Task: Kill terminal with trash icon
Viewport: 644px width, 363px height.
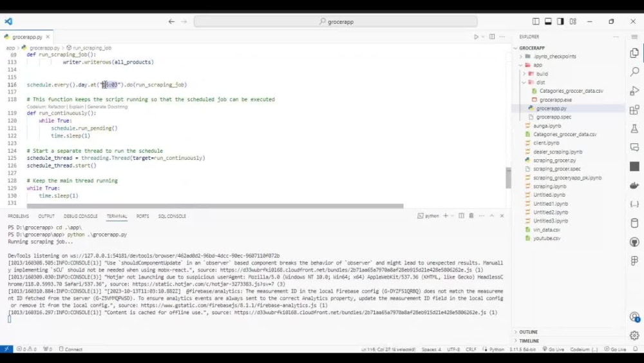Action: pyautogui.click(x=471, y=216)
